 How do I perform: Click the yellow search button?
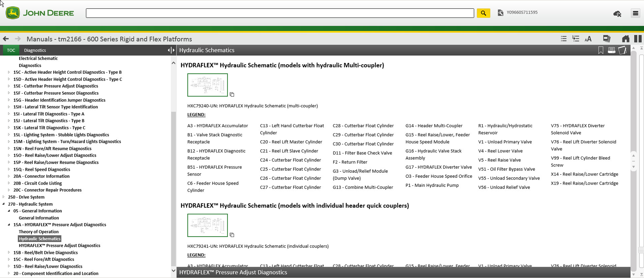(x=483, y=13)
